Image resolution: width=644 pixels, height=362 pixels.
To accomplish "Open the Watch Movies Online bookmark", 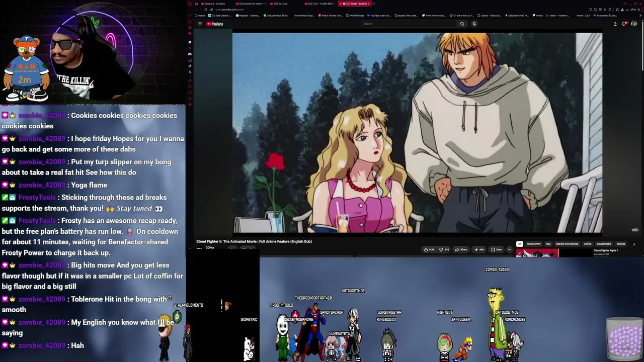I will [330, 16].
